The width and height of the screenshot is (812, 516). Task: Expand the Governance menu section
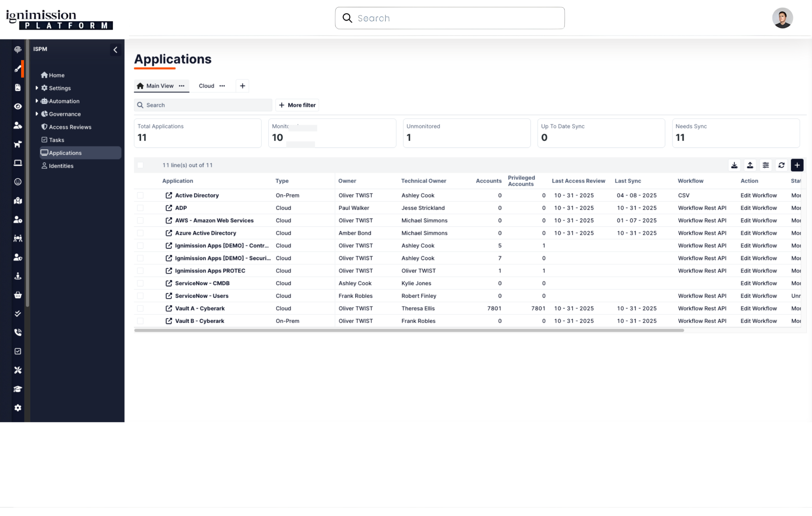click(x=37, y=114)
